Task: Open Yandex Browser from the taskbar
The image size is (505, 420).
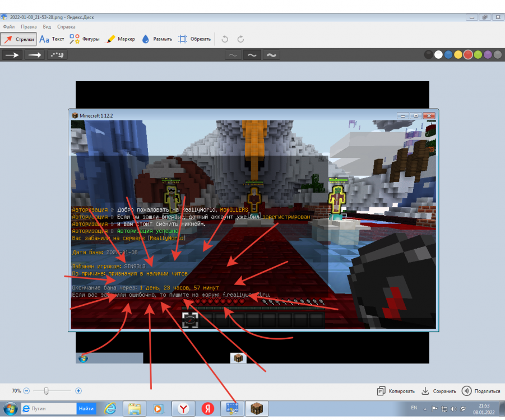Action: click(183, 409)
